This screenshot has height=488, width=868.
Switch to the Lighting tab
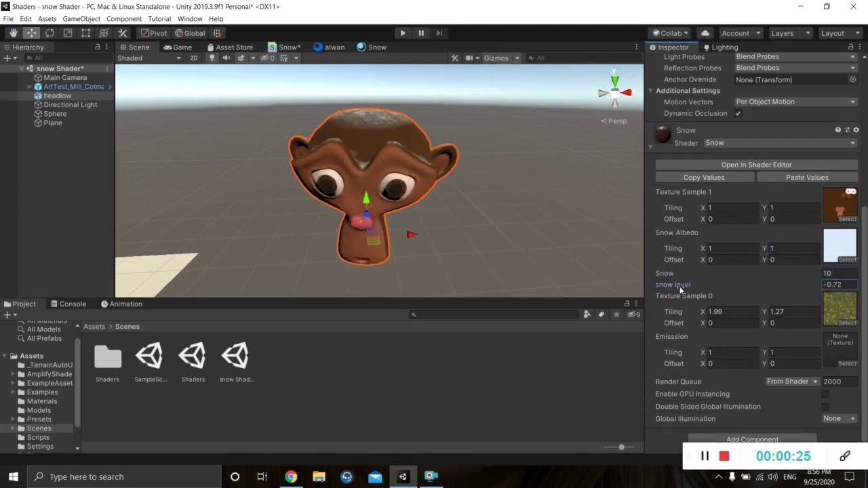point(719,47)
